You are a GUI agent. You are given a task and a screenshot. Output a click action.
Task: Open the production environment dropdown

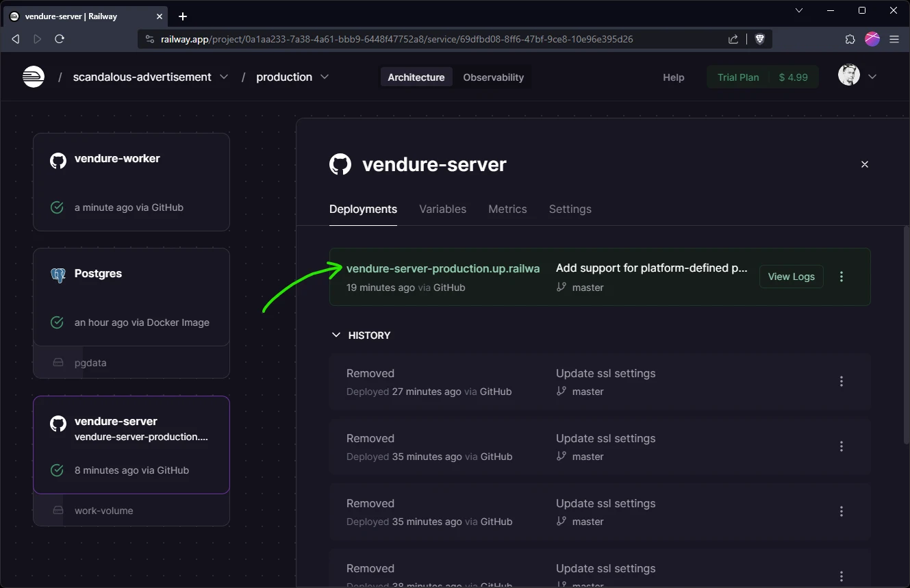(325, 77)
